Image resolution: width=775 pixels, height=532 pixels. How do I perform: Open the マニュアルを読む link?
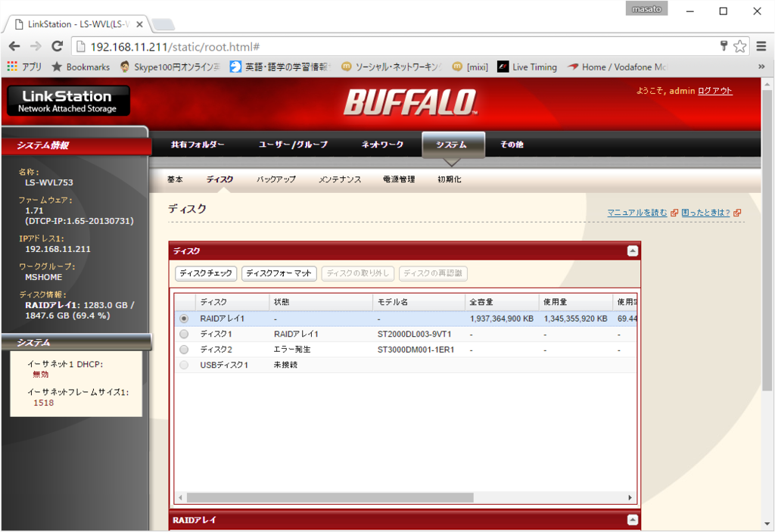(x=637, y=213)
